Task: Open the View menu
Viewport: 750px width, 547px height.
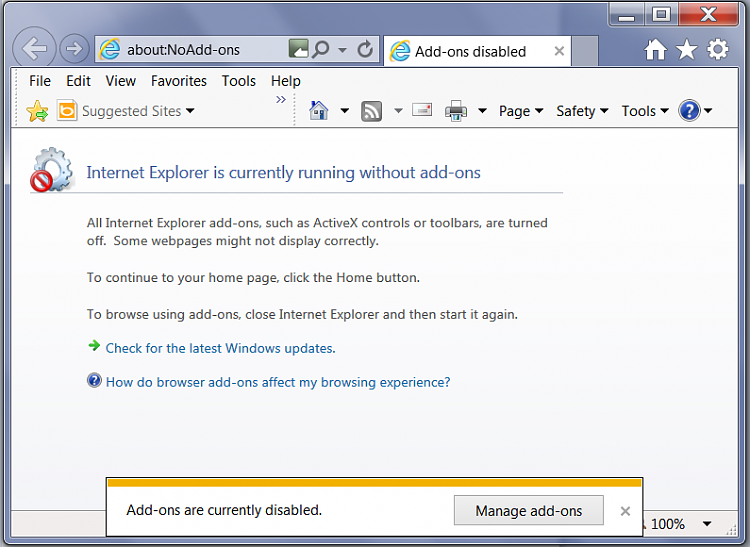Action: click(121, 81)
